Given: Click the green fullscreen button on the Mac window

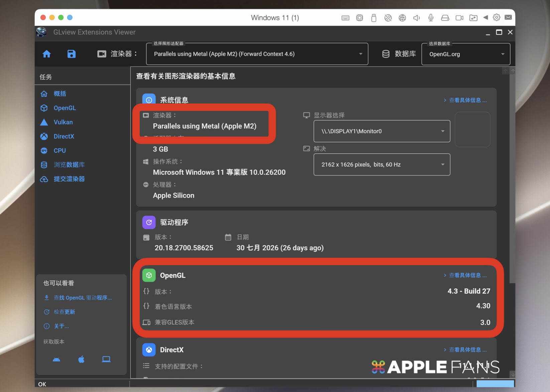Looking at the screenshot, I should [x=61, y=17].
